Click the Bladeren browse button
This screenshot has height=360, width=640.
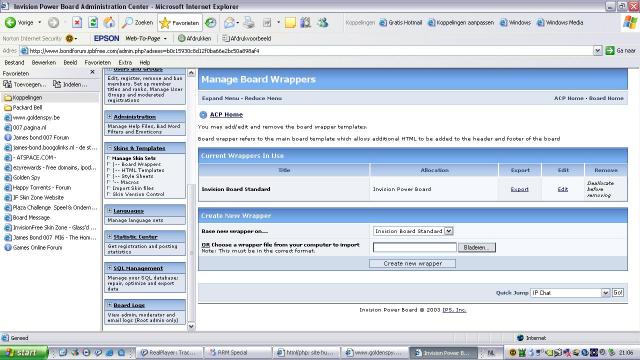pyautogui.click(x=477, y=247)
